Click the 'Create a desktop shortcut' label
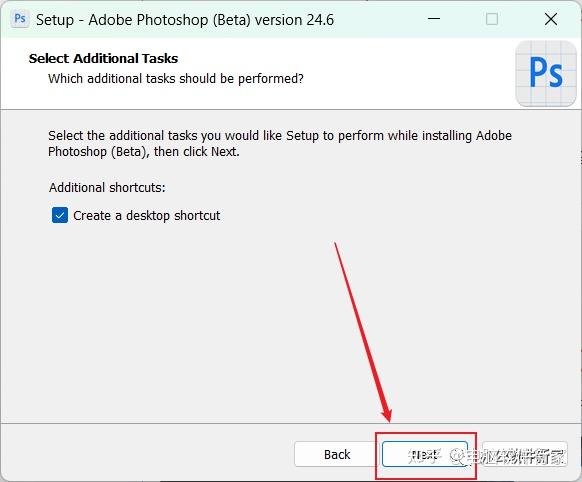 point(147,216)
